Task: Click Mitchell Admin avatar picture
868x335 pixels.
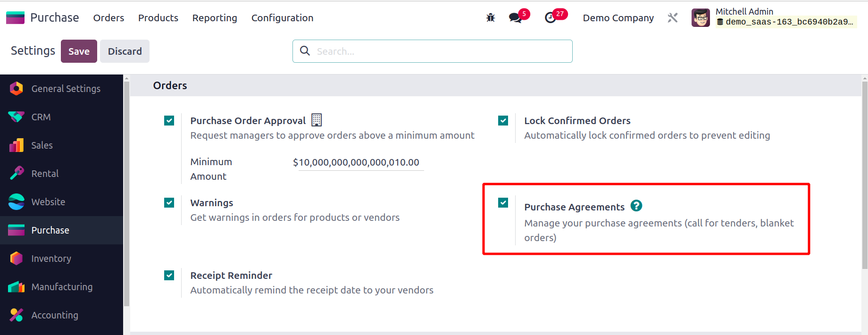Action: (701, 18)
